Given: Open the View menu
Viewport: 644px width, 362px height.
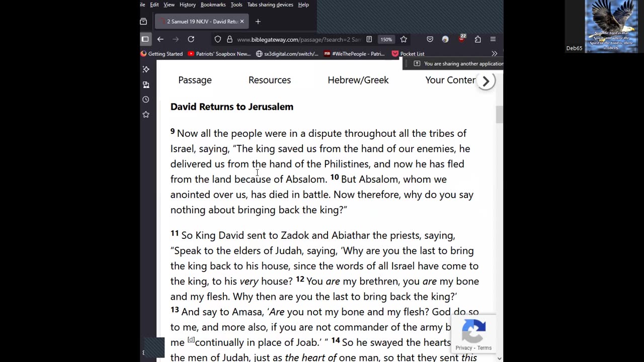Looking at the screenshot, I should (169, 5).
